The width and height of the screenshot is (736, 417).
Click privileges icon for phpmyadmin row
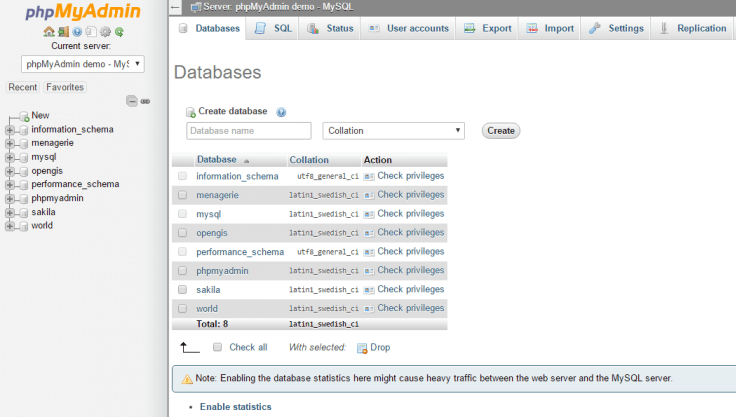pyautogui.click(x=369, y=271)
